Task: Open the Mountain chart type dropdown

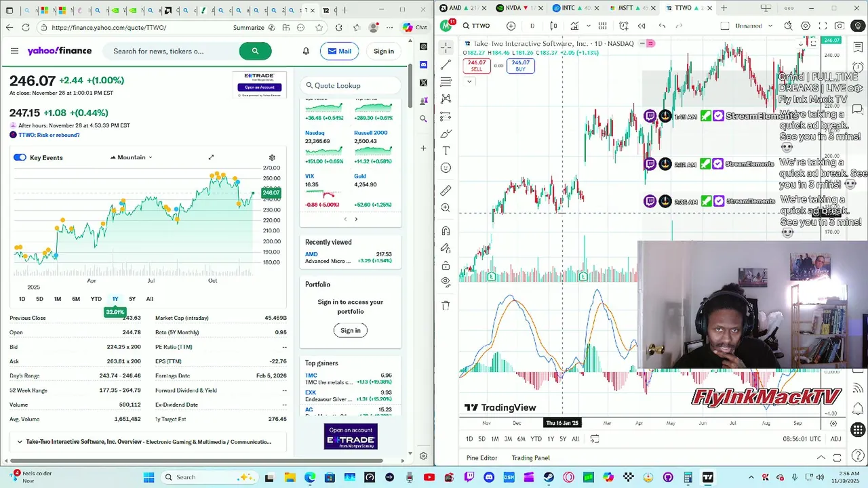Action: click(x=131, y=157)
